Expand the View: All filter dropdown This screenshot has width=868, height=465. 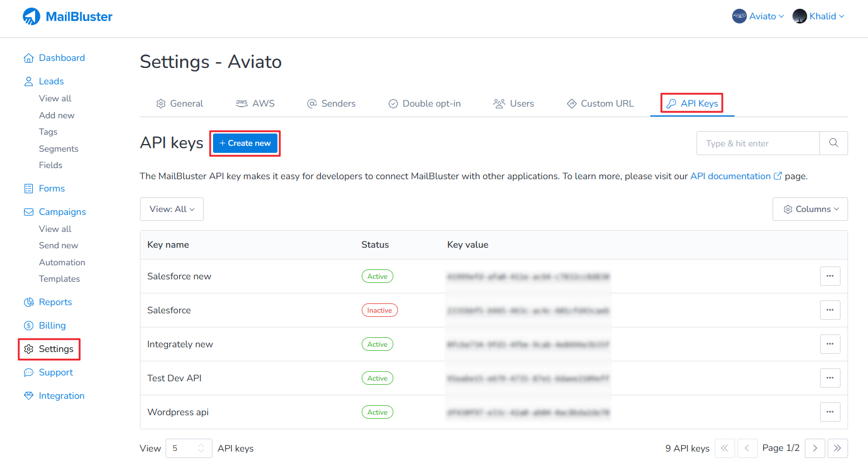171,209
